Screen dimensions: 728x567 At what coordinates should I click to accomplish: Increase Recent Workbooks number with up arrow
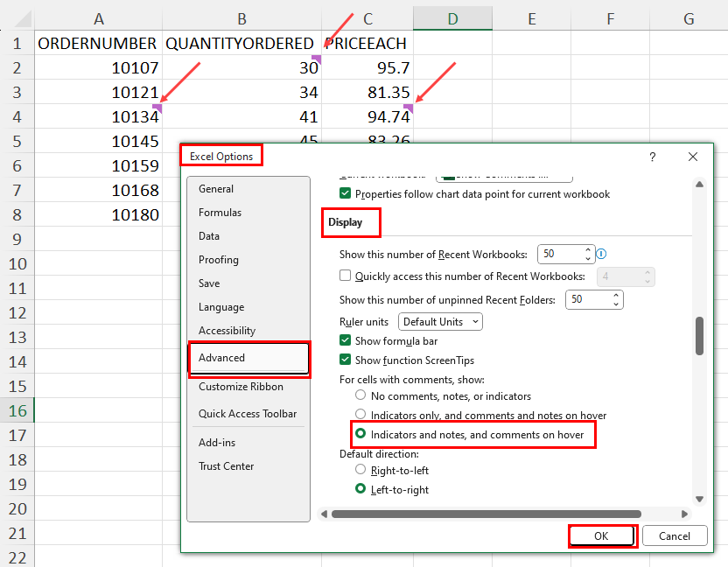pos(588,249)
